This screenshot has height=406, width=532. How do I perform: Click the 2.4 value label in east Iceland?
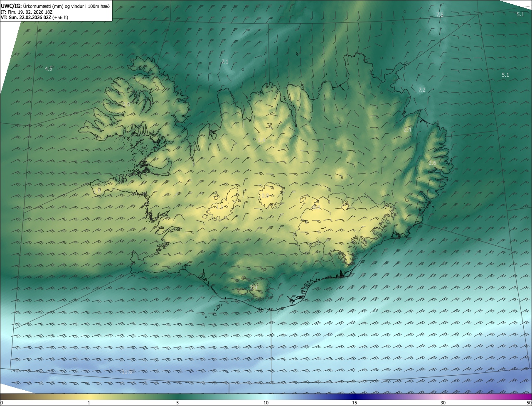(407, 130)
